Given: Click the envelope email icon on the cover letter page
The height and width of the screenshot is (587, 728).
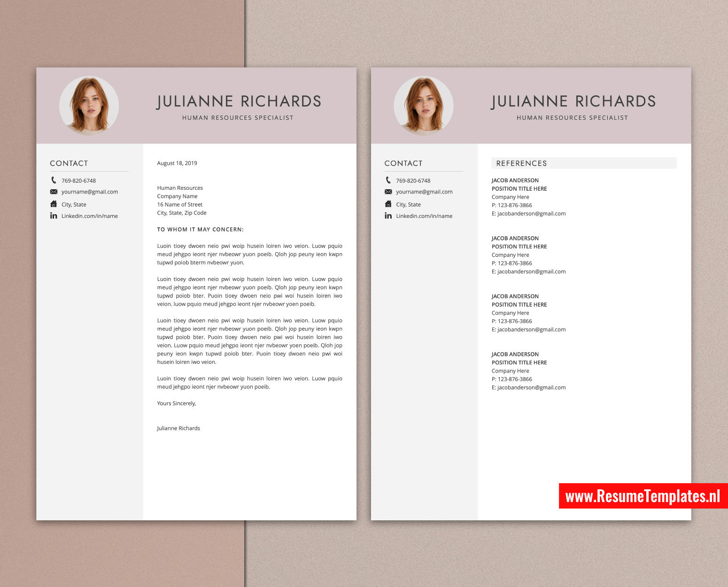Looking at the screenshot, I should click(x=54, y=192).
